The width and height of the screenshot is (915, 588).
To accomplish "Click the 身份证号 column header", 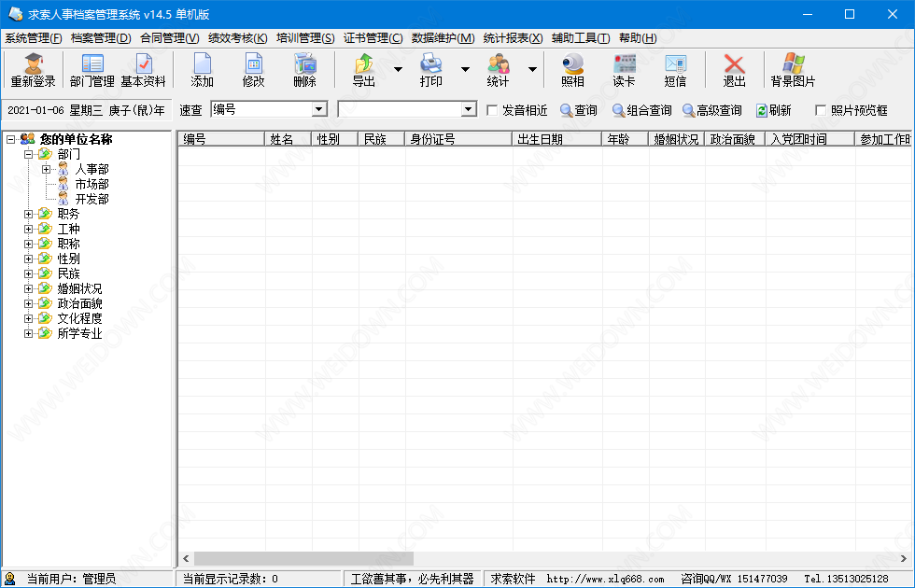I will coord(458,139).
